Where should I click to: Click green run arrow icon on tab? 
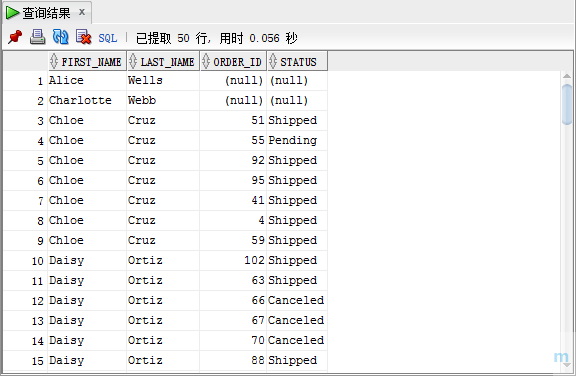(12, 13)
